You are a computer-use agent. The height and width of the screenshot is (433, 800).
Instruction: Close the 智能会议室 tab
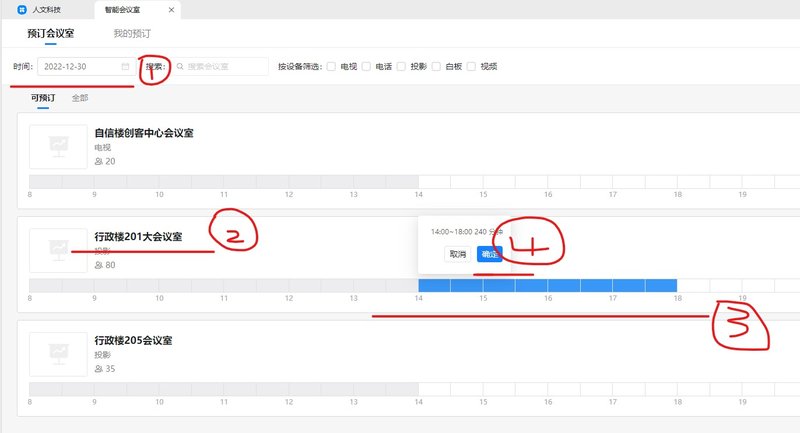171,9
